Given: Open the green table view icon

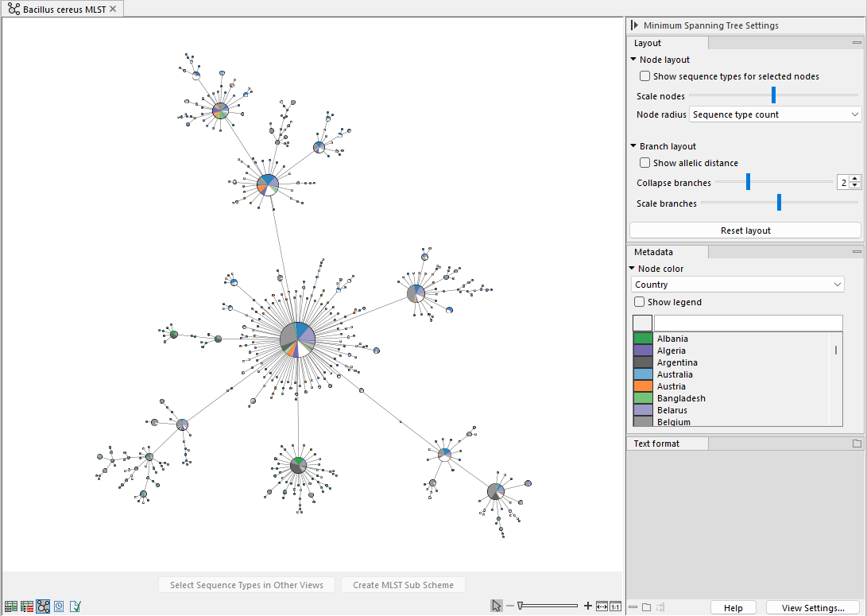Looking at the screenshot, I should tap(10, 606).
